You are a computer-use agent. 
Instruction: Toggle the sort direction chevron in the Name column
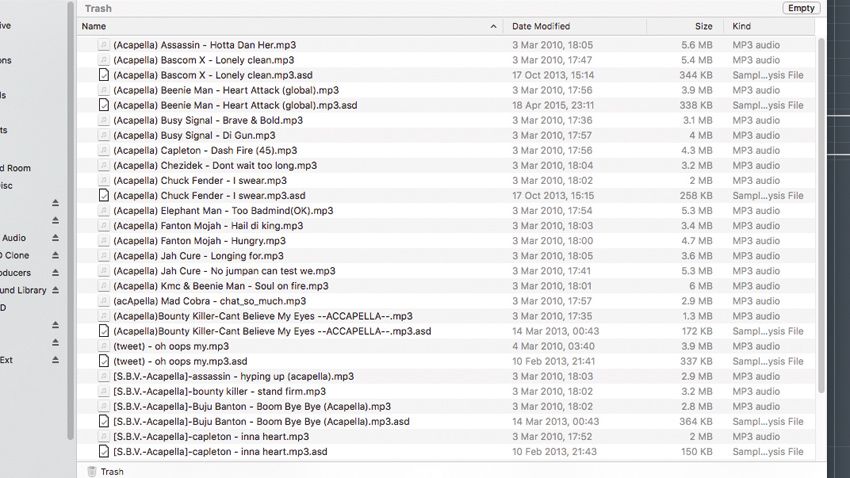click(493, 26)
